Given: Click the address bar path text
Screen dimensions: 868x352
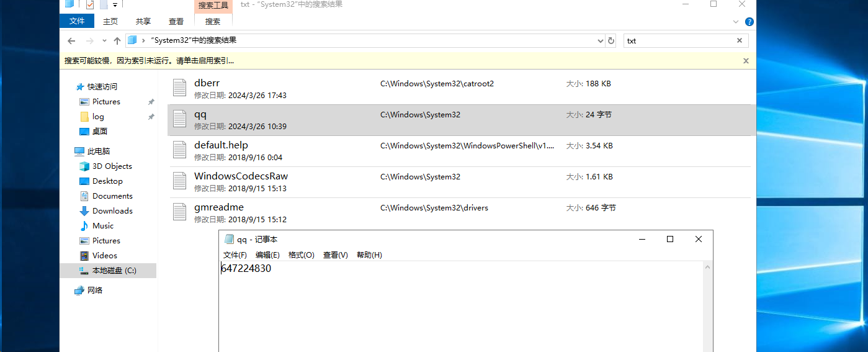Looking at the screenshot, I should [x=194, y=40].
